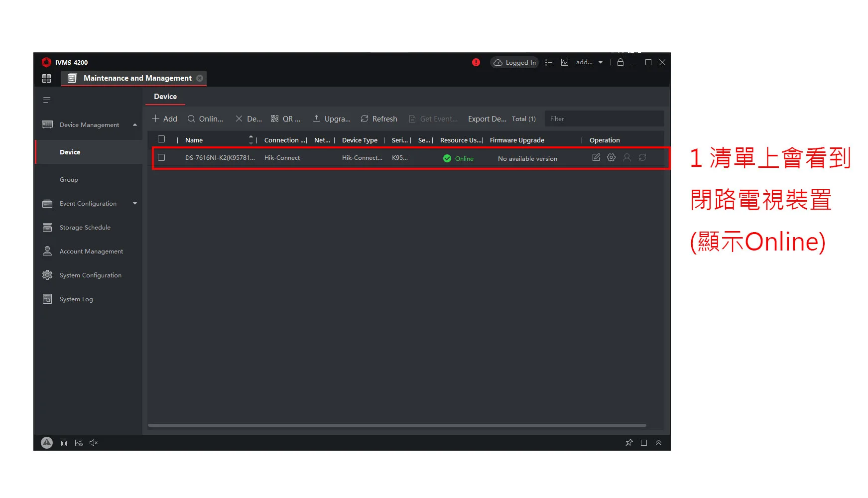The width and height of the screenshot is (868, 498).
Task: Click Export Device button
Action: coord(487,119)
